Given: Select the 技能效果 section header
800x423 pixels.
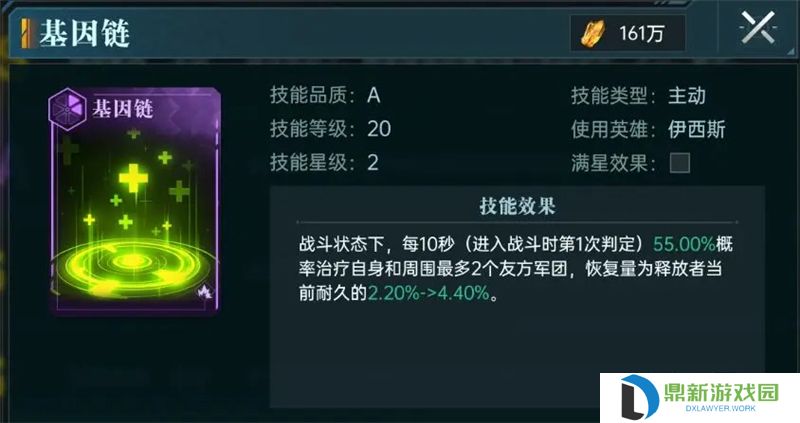Looking at the screenshot, I should tap(517, 206).
